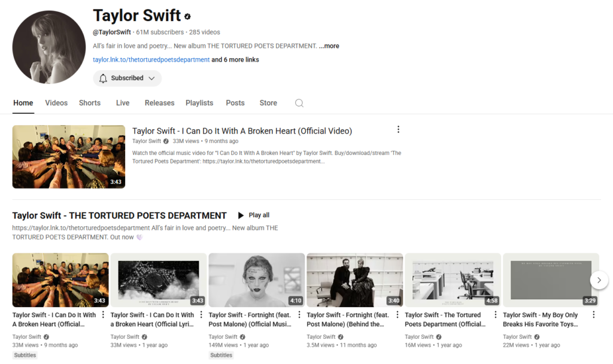Click the purple heart emoji in the playlist description
Viewport: 613px width, 364px height.
[139, 237]
